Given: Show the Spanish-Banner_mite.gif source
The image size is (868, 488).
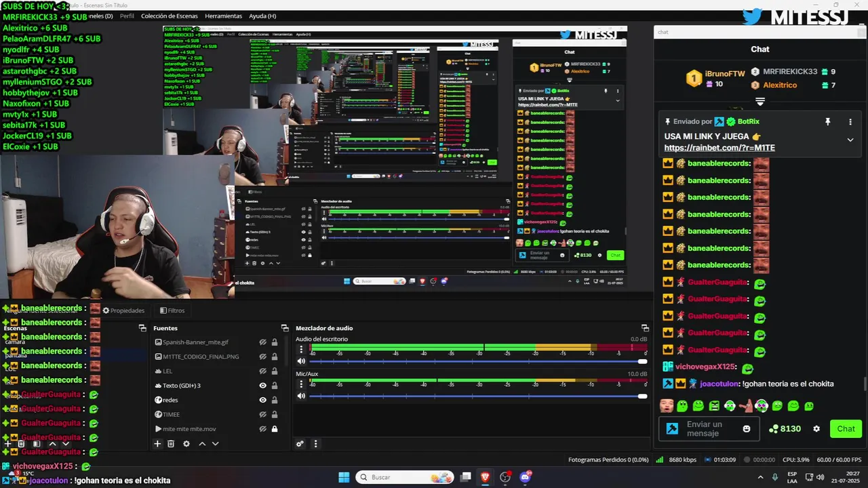Looking at the screenshot, I should [262, 342].
